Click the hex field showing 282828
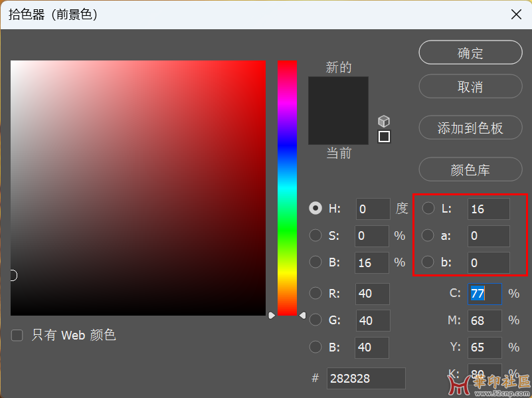This screenshot has height=398, width=532. [x=366, y=379]
